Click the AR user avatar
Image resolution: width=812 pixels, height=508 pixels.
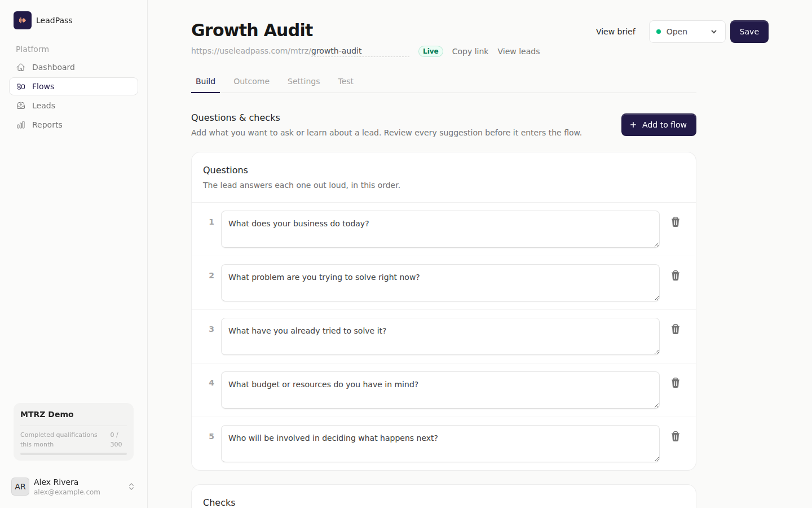coord(20,487)
